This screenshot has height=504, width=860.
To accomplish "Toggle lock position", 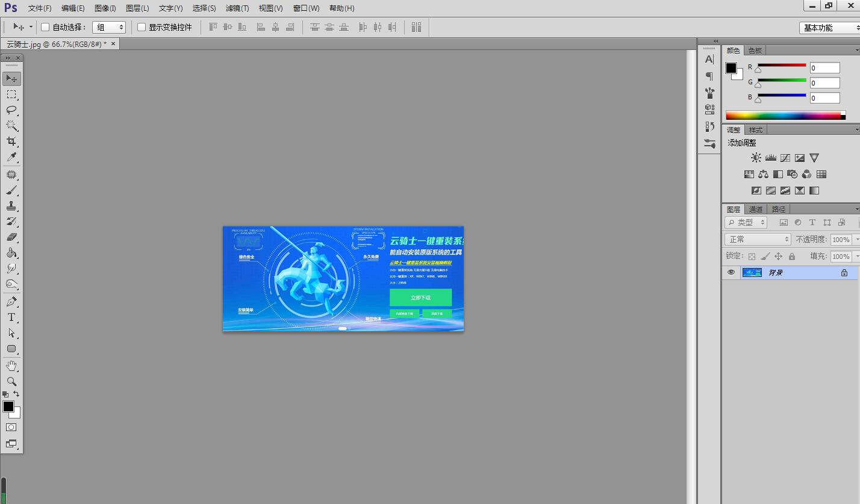I will [779, 257].
